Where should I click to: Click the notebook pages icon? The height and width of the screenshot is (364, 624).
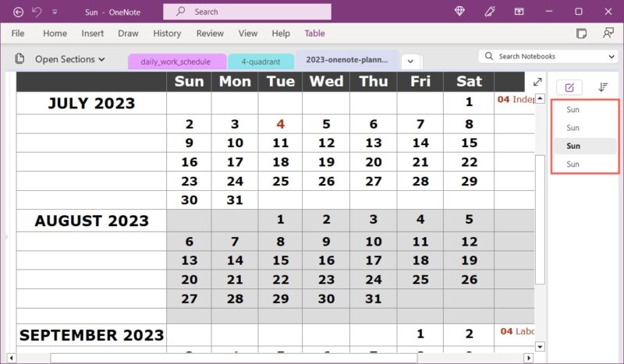19,59
